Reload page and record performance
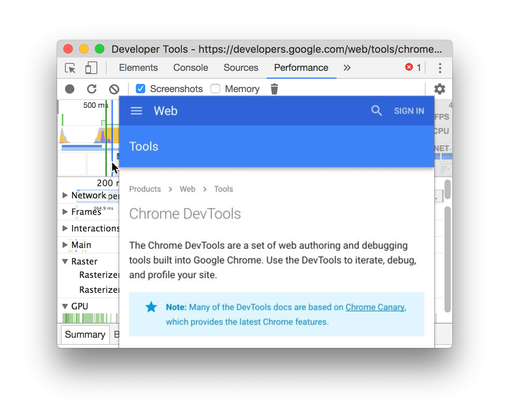This screenshot has height=420, width=511. point(92,89)
